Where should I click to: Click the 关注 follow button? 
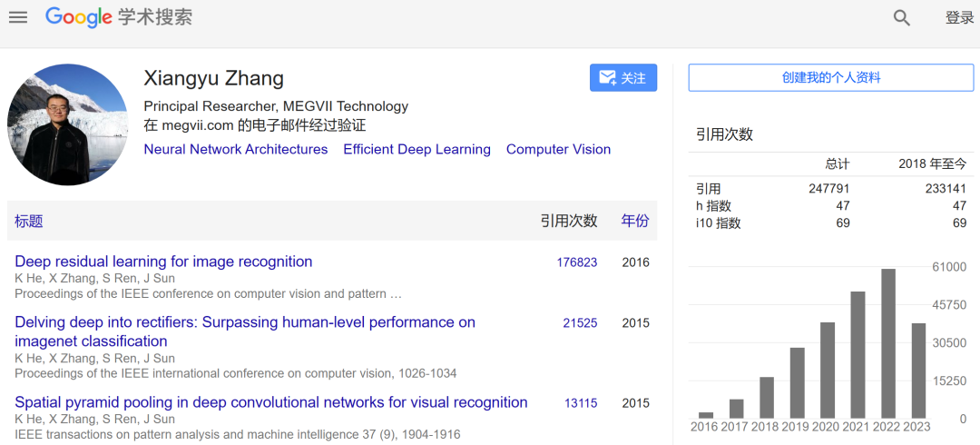(623, 77)
